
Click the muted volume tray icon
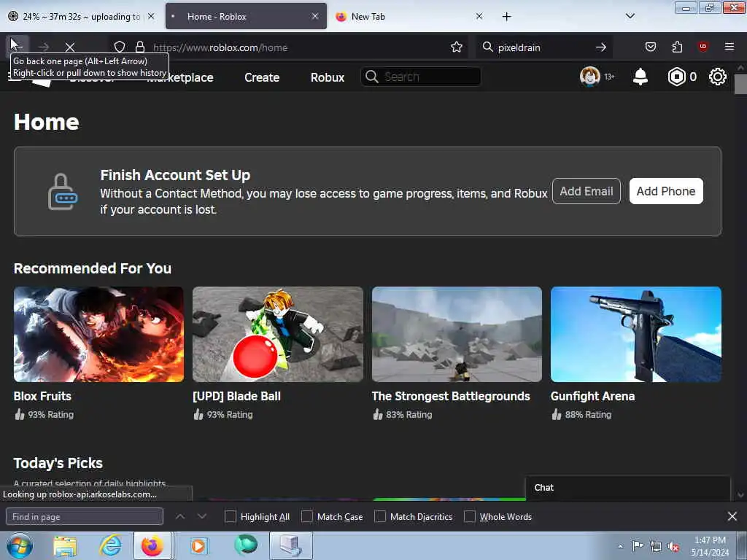click(x=673, y=547)
